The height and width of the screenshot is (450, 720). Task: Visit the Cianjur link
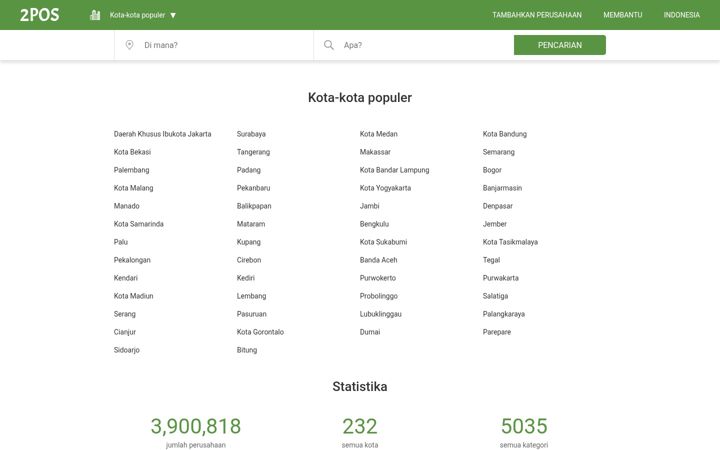pyautogui.click(x=125, y=332)
